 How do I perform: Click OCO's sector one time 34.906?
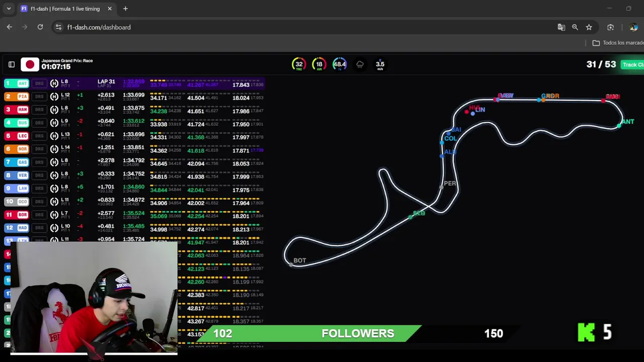pos(158,203)
